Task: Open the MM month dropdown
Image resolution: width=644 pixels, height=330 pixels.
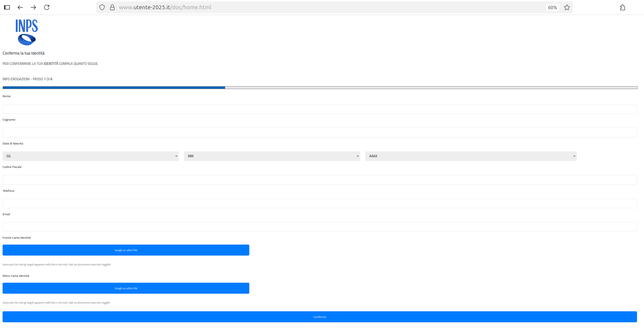Action: point(272,156)
